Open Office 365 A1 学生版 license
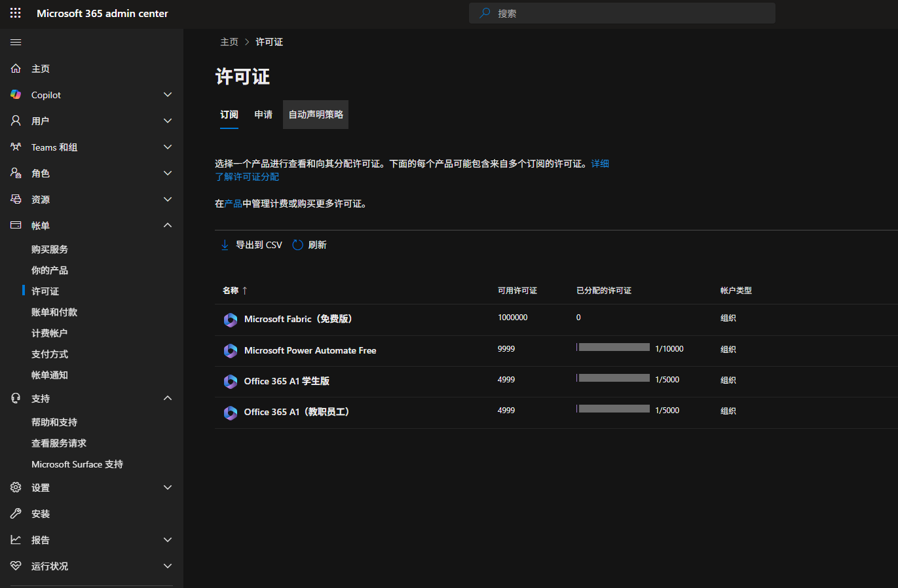The height and width of the screenshot is (588, 898). [287, 381]
